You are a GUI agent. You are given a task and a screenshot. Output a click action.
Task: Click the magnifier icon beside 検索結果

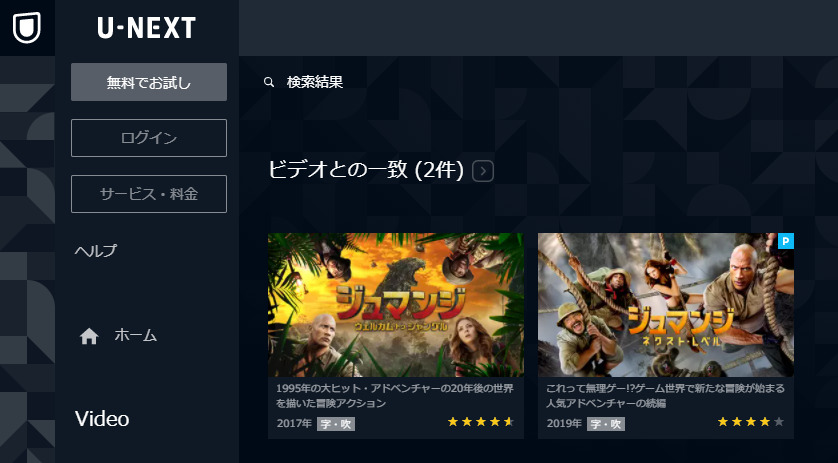pos(269,82)
